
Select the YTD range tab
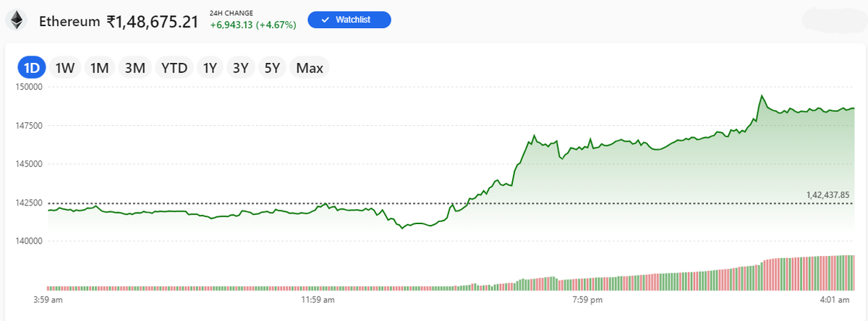click(174, 68)
